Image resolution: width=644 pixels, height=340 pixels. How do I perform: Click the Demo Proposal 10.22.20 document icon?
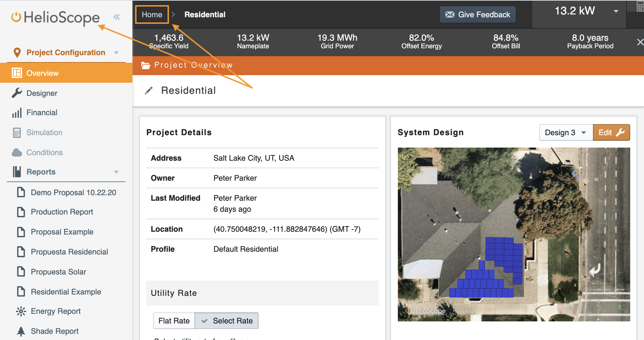(x=21, y=192)
